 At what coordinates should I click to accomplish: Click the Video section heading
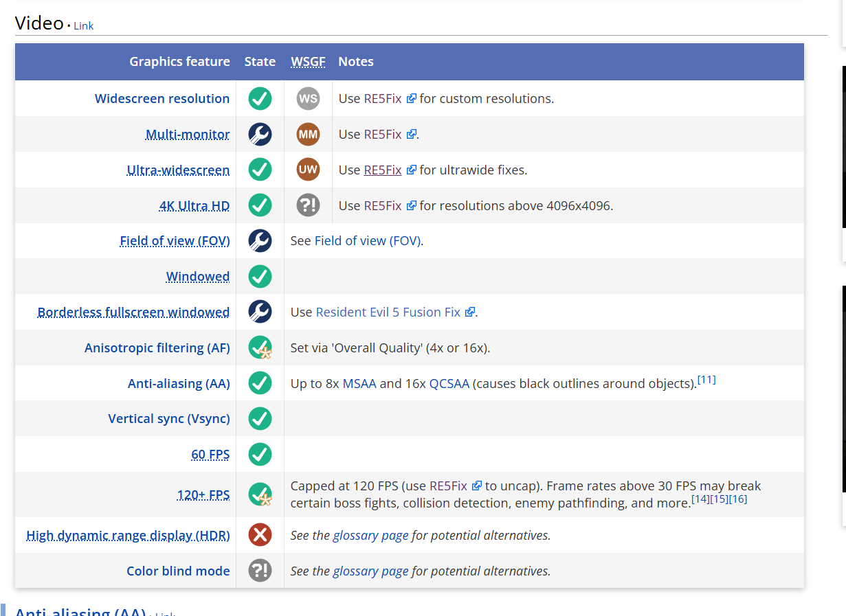(x=39, y=23)
